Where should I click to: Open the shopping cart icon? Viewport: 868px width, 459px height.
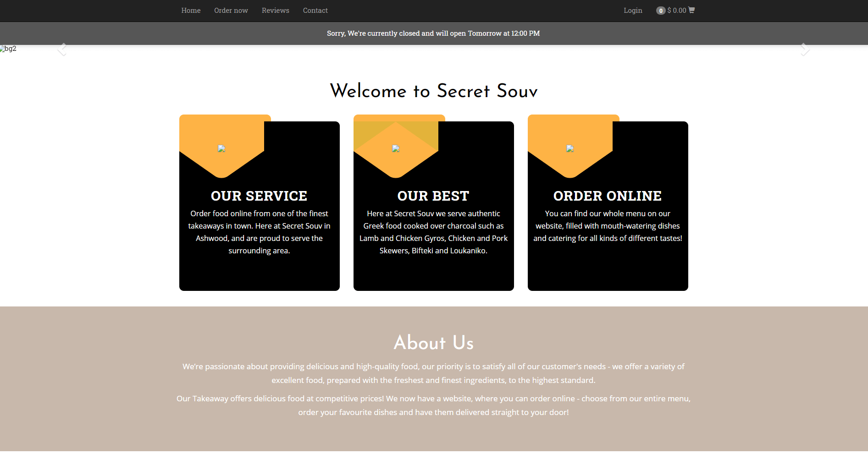[x=691, y=10]
